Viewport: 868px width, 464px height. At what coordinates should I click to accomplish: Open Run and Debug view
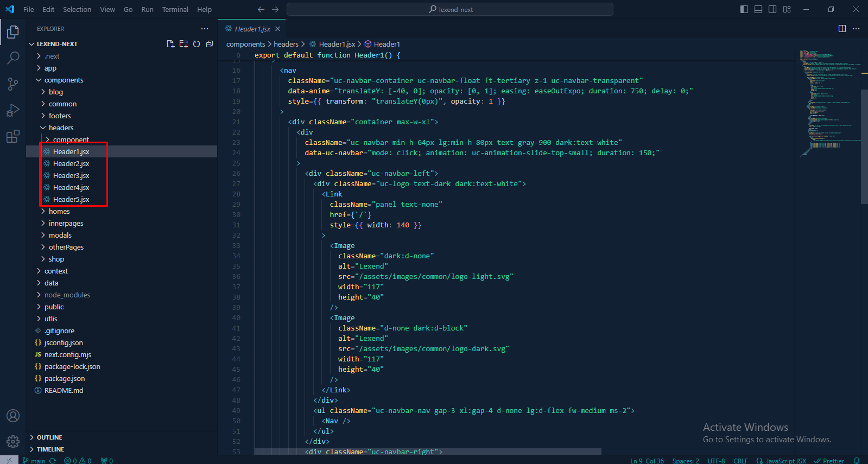coord(13,110)
